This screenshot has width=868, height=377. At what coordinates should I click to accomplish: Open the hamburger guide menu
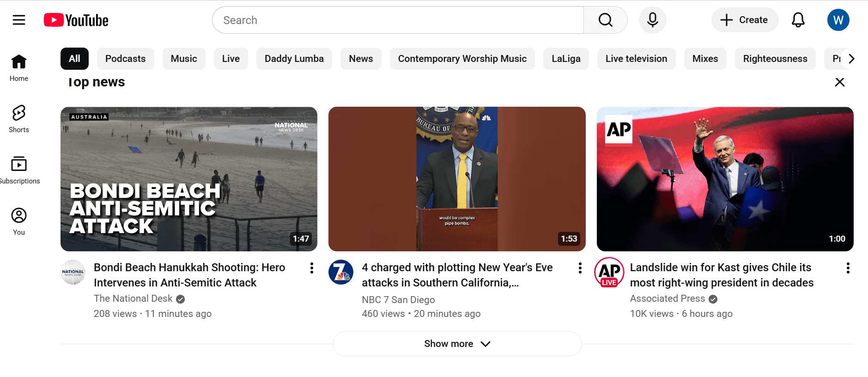point(19,20)
